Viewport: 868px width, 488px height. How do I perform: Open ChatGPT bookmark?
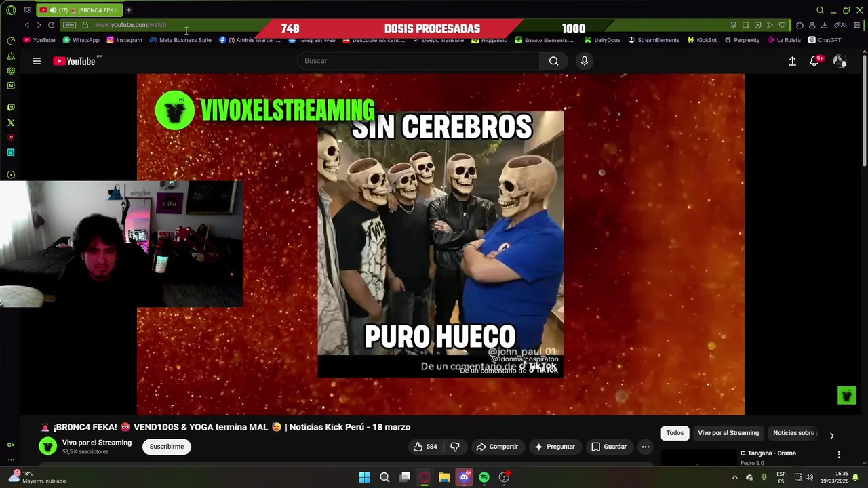825,40
